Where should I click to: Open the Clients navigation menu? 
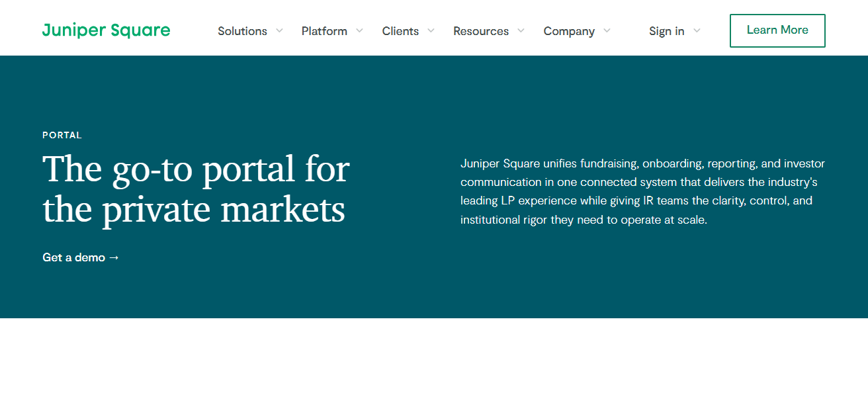click(400, 30)
